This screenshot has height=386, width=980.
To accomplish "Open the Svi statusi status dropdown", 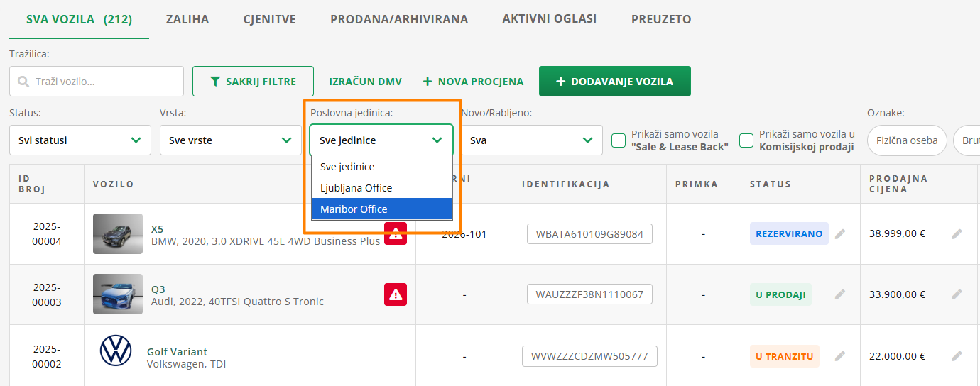I will (80, 140).
